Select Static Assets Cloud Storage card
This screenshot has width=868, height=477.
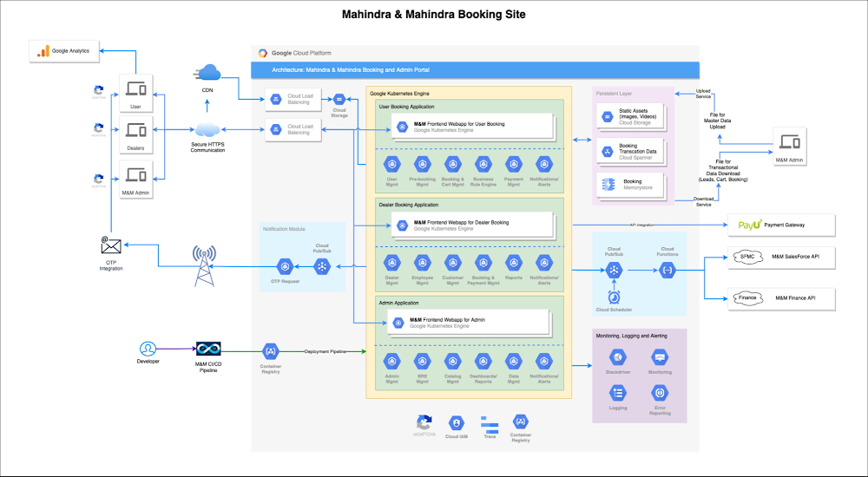[631, 117]
